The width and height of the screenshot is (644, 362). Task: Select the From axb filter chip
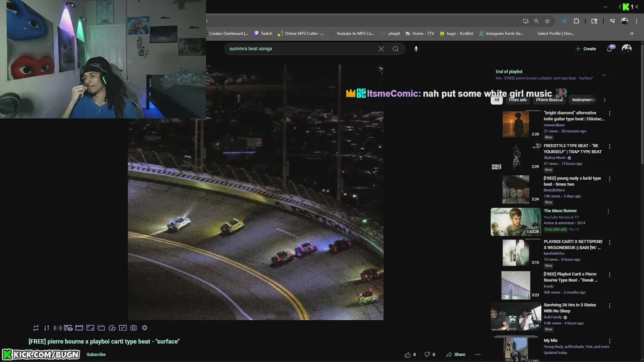(x=517, y=100)
